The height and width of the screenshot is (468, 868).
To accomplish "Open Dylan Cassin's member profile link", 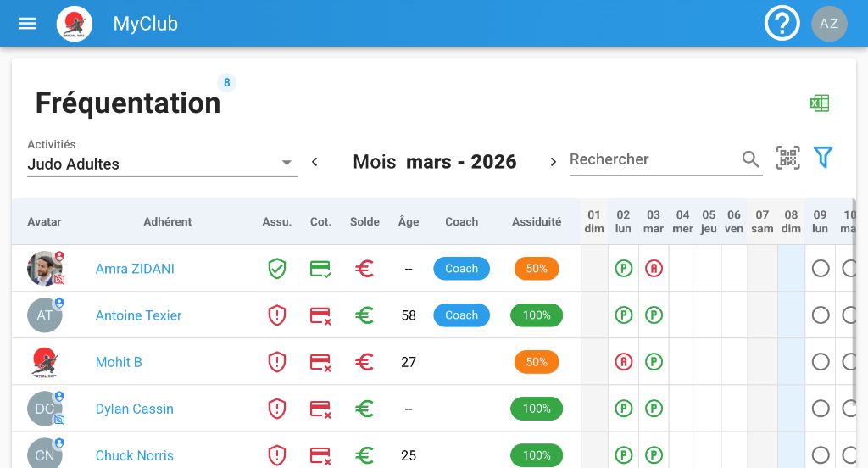I will click(134, 409).
